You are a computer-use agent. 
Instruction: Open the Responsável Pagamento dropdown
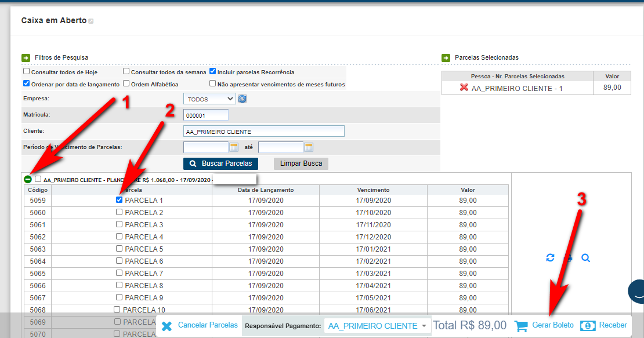377,326
